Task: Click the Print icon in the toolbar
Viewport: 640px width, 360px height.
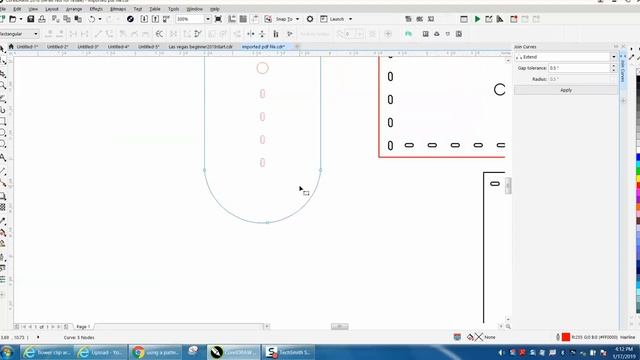Action: [x=42, y=19]
